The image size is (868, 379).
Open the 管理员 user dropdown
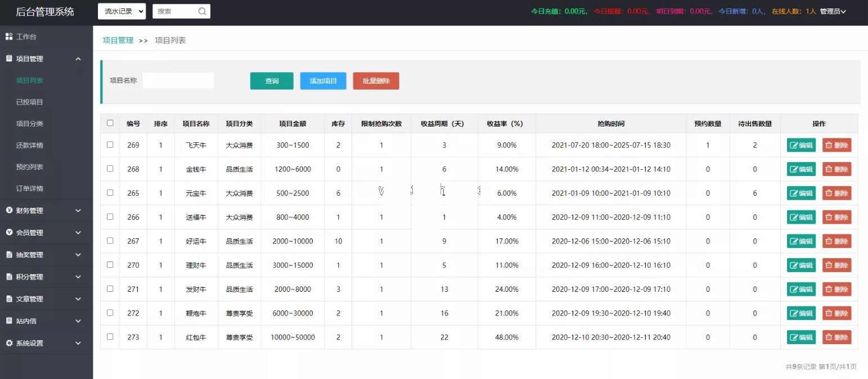833,11
